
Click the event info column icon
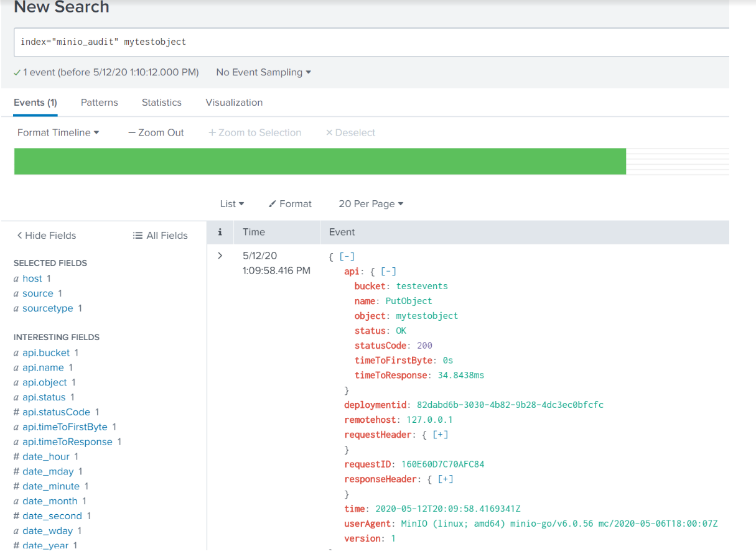pyautogui.click(x=220, y=232)
